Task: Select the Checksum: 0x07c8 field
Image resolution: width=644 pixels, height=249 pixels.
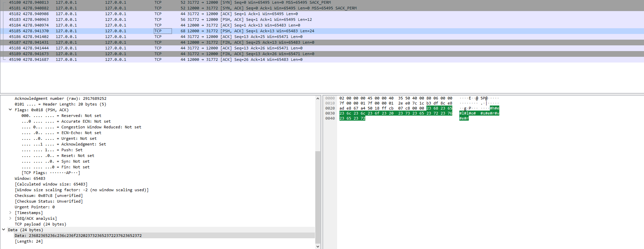Action: coord(48,196)
